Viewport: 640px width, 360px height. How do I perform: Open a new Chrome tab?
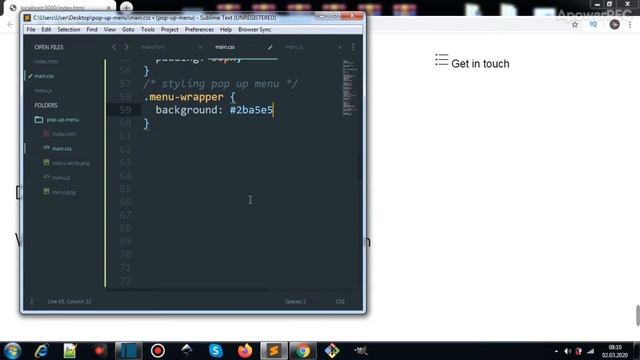(127, 7)
